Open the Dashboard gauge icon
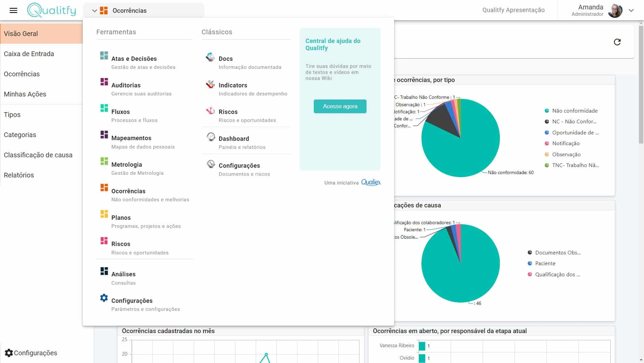Image resolution: width=644 pixels, height=363 pixels. pos(211,137)
